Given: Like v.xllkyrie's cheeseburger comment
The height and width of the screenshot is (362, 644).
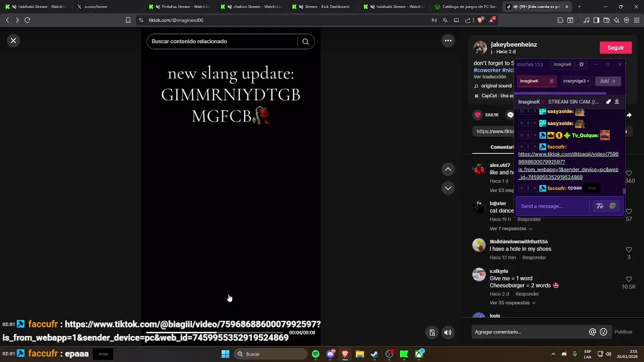Looking at the screenshot, I should [x=628, y=279].
